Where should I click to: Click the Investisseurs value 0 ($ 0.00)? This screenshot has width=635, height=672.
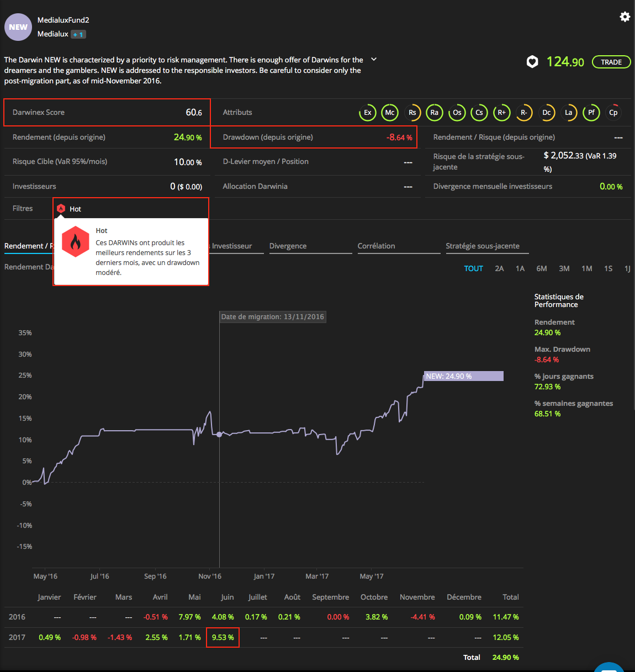point(186,187)
